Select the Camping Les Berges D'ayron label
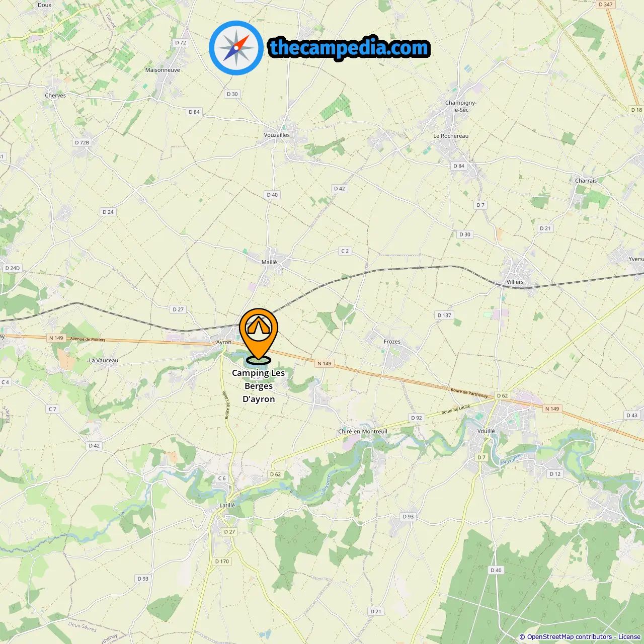 tap(259, 386)
